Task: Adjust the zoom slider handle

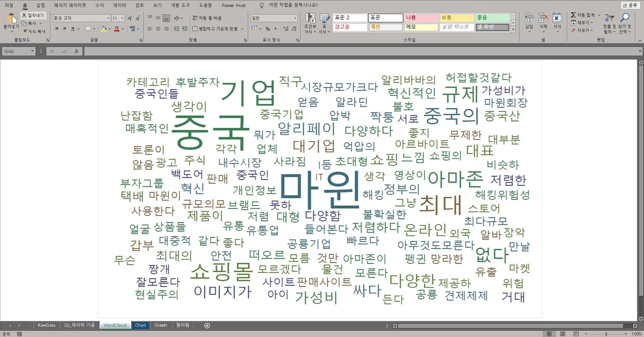Action: [x=606, y=334]
